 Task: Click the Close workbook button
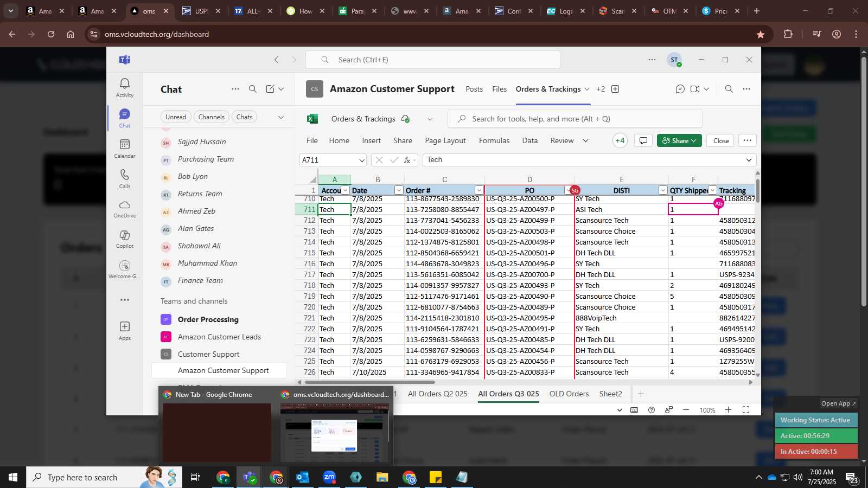click(721, 140)
